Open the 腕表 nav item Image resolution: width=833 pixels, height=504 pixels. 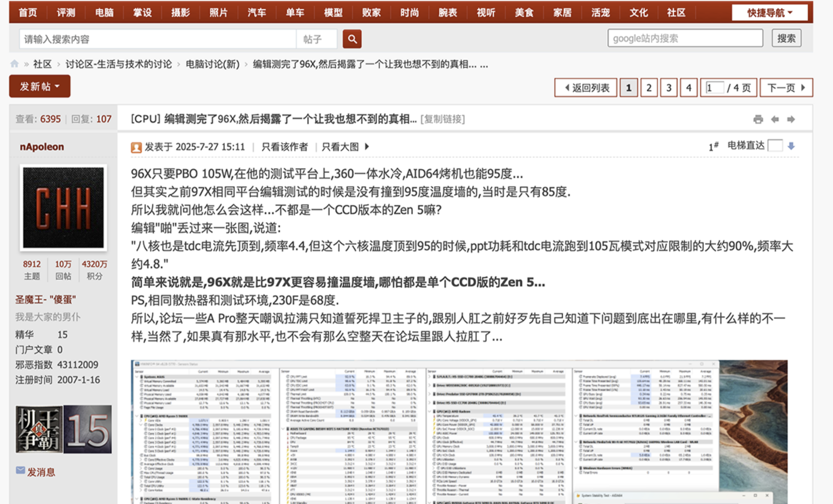click(x=447, y=13)
